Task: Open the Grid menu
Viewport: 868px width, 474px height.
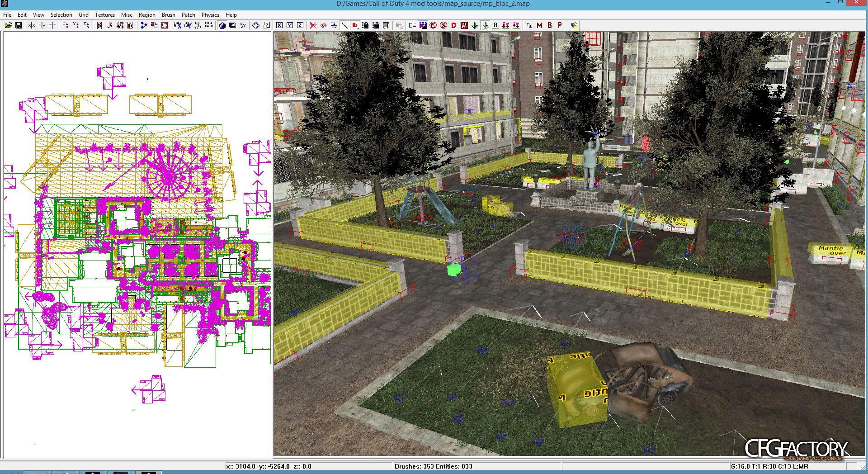Action: pos(84,15)
